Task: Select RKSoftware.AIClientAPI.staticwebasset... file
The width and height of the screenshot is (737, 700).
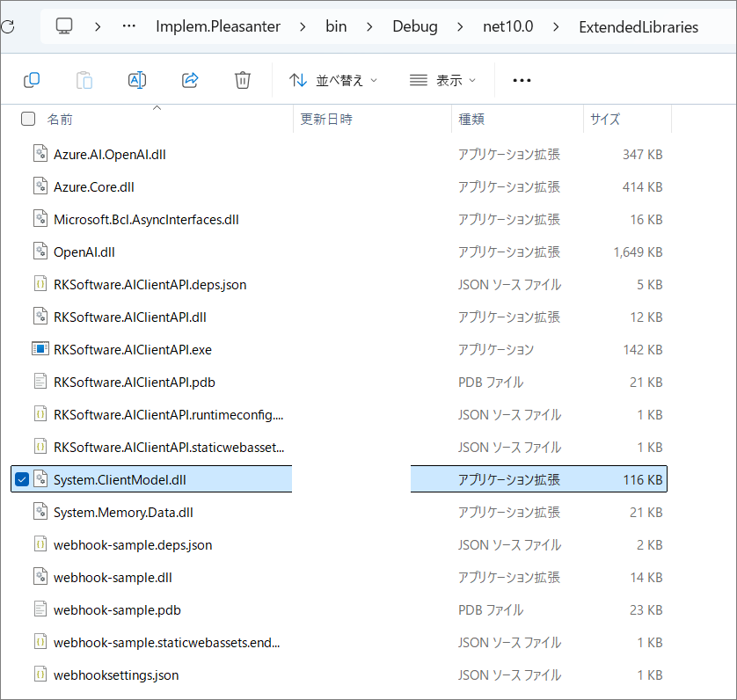Action: (169, 447)
